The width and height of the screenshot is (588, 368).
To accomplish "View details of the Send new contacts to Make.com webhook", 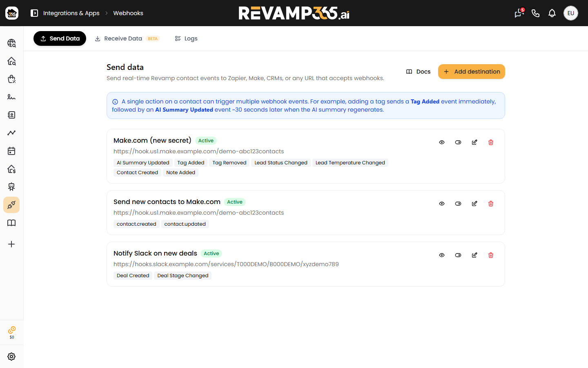I will pos(442,204).
